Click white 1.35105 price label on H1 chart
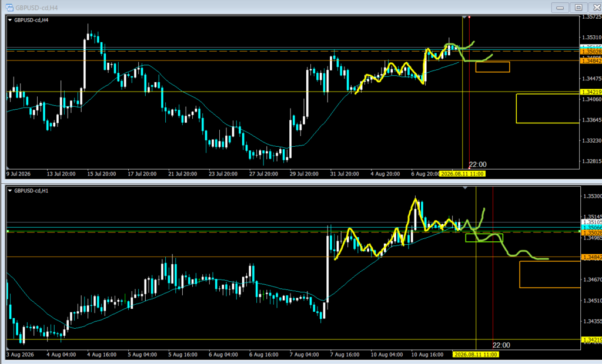This screenshot has height=364, width=602. point(591,222)
